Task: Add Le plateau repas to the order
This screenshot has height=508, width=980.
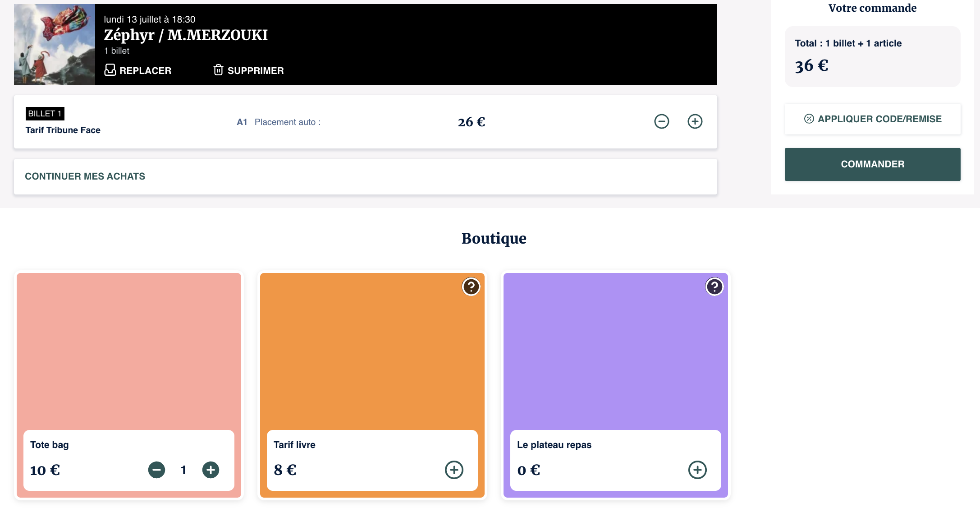Action: (x=697, y=470)
